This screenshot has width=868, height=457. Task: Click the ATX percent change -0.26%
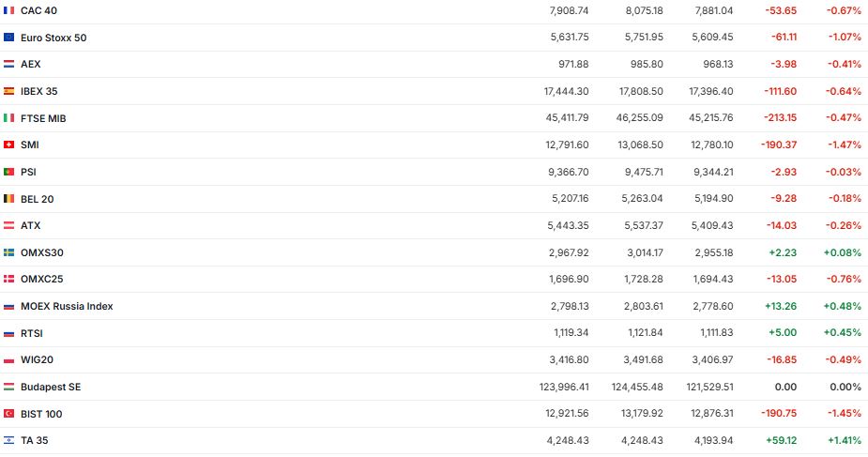[x=845, y=225]
